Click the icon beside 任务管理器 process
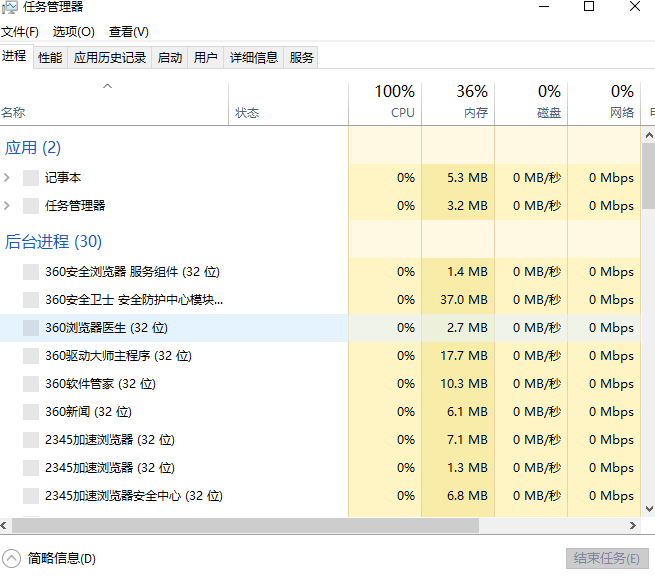The height and width of the screenshot is (577, 655). pyautogui.click(x=31, y=206)
